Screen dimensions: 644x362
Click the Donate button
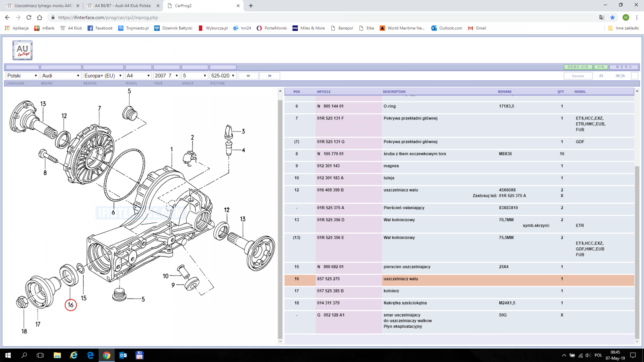point(578,76)
